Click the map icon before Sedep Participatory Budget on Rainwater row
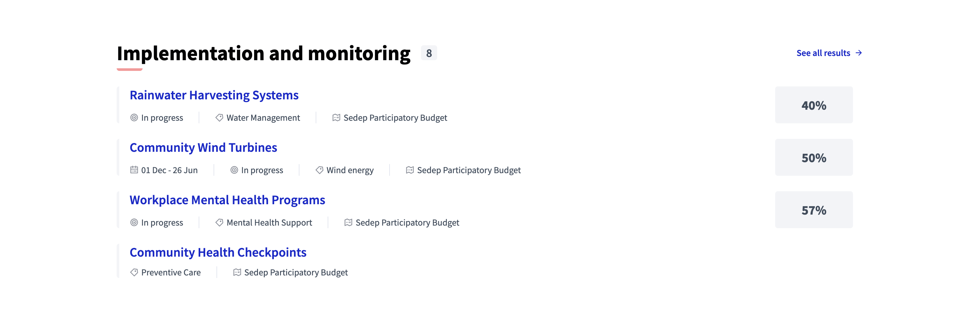The width and height of the screenshot is (980, 312). (x=336, y=118)
